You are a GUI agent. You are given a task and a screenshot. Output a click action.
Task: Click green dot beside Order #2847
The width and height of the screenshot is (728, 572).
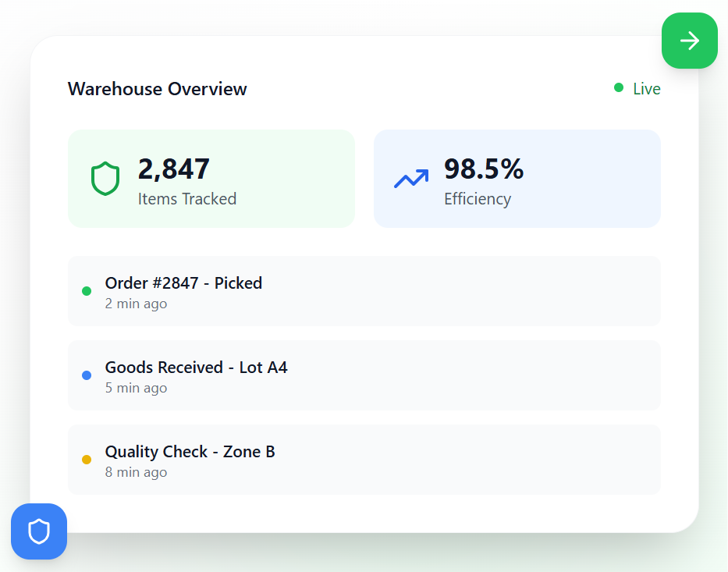[87, 291]
